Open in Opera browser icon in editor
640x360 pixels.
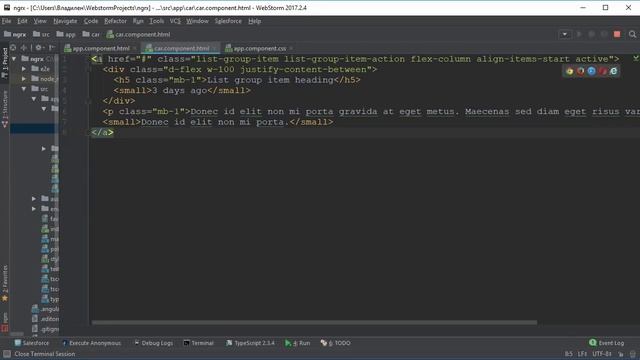602,71
